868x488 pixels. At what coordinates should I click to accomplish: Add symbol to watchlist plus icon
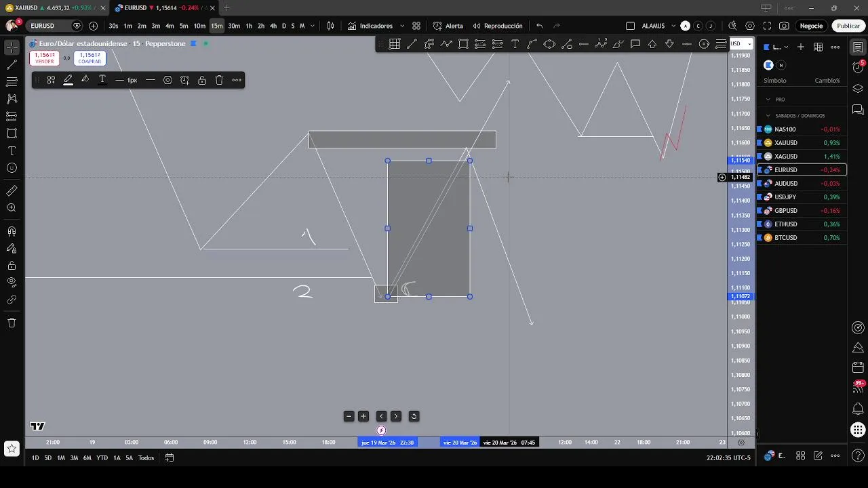click(801, 47)
